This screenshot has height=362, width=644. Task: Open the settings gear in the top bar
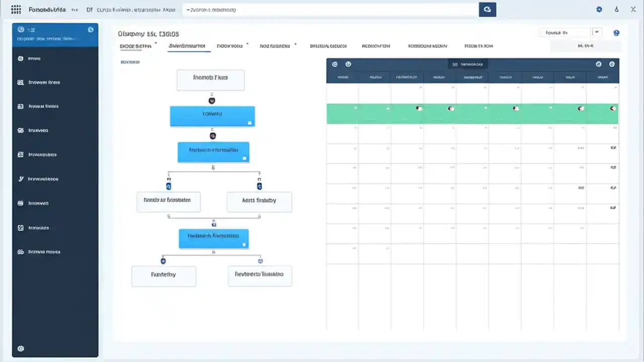(x=599, y=9)
